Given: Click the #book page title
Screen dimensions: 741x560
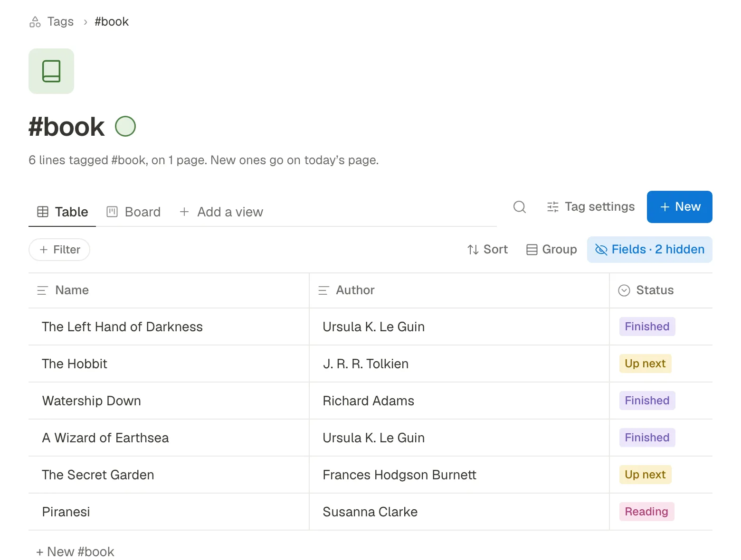Looking at the screenshot, I should coord(66,127).
